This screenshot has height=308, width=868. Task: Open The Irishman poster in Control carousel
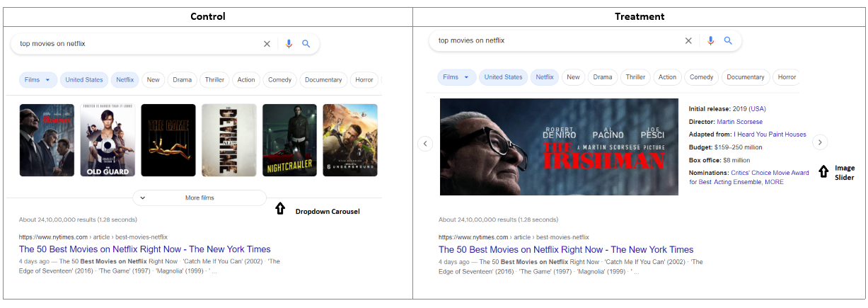coord(47,140)
